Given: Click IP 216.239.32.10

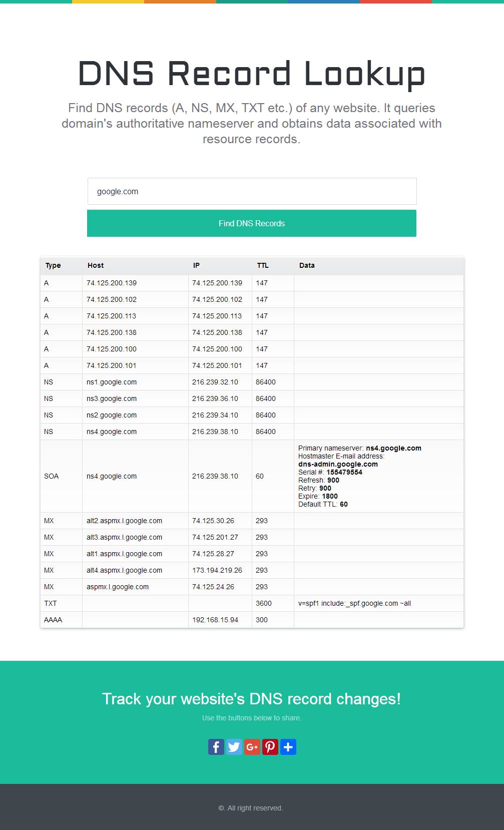Looking at the screenshot, I should [215, 382].
